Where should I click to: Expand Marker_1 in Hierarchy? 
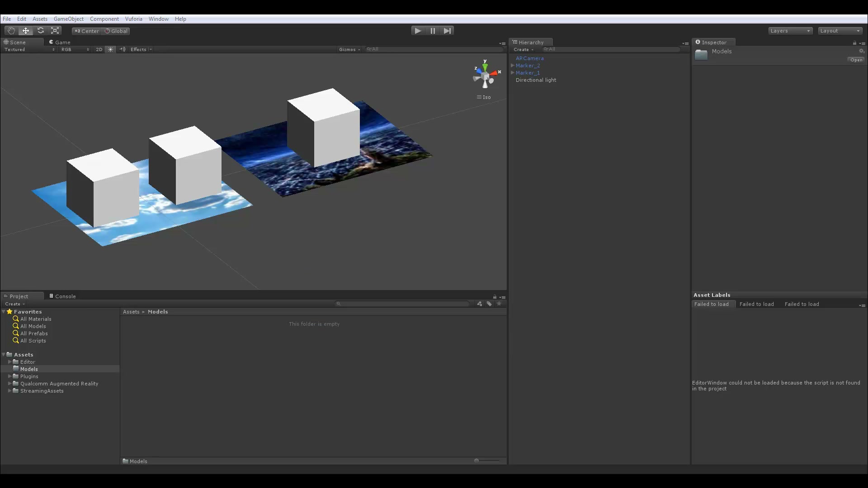pyautogui.click(x=513, y=73)
